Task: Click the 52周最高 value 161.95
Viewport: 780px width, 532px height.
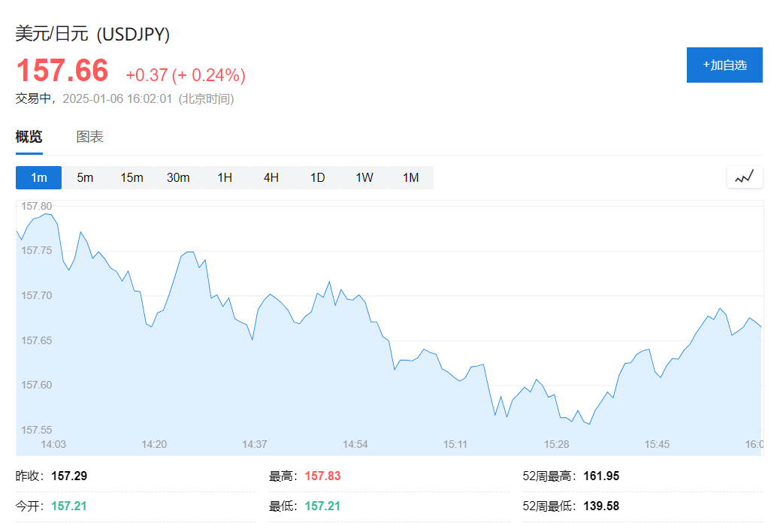Action: click(x=601, y=476)
